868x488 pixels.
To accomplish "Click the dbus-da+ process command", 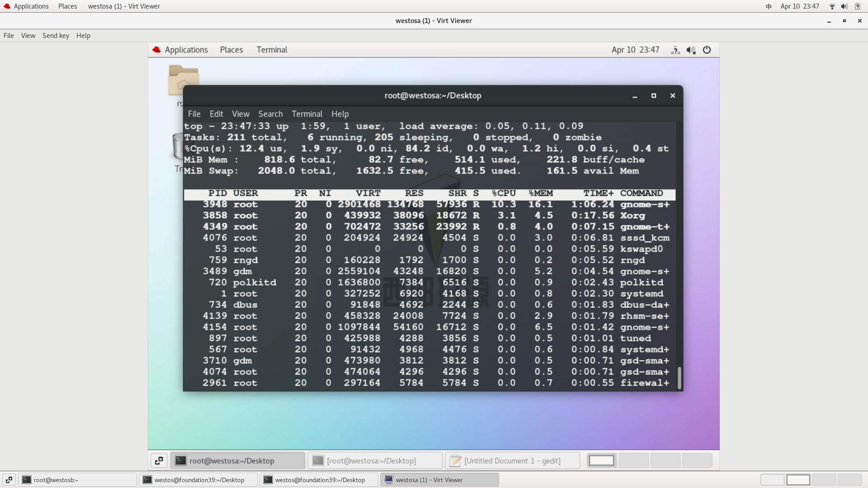I will coord(645,305).
